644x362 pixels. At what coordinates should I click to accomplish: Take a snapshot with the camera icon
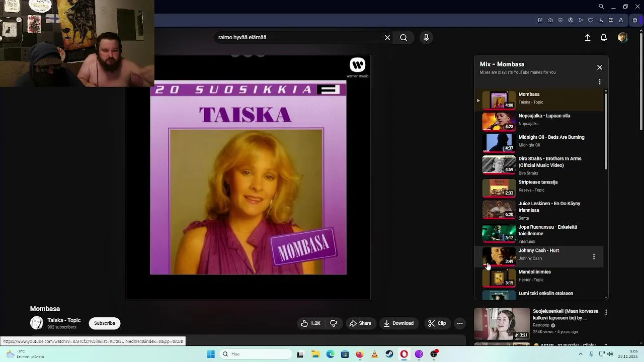tap(550, 21)
